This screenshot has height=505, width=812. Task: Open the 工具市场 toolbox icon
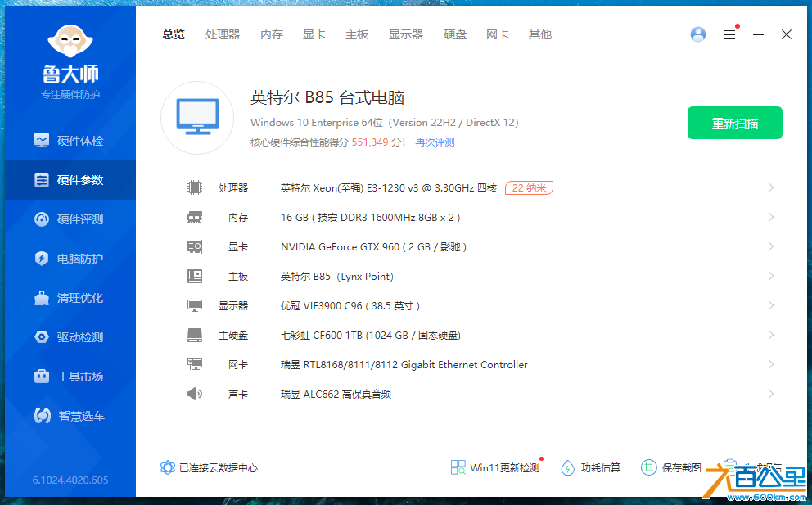click(42, 376)
